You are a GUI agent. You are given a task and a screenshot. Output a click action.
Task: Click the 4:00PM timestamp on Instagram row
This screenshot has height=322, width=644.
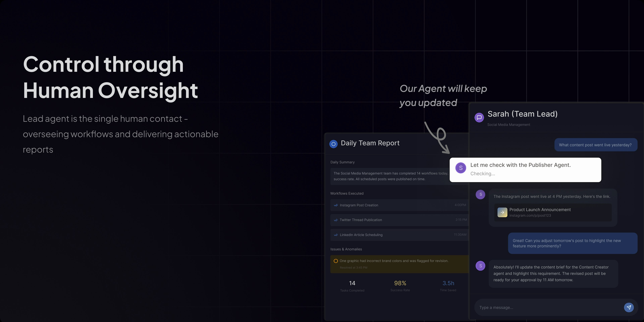pyautogui.click(x=460, y=205)
